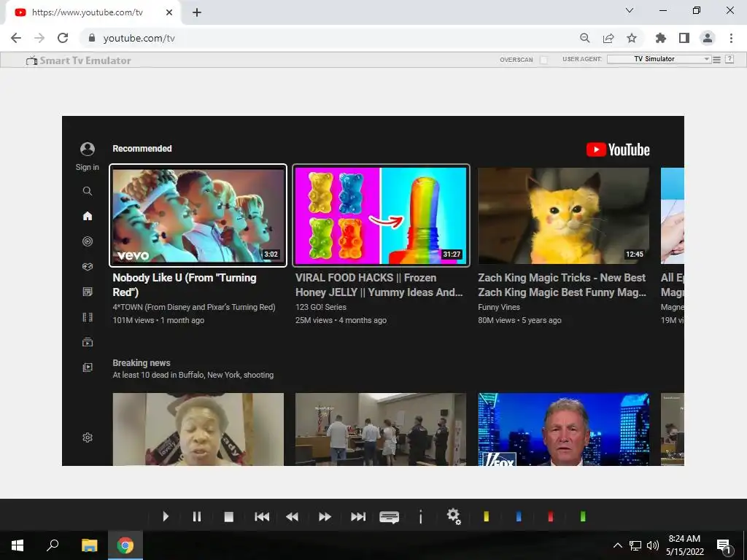Image resolution: width=747 pixels, height=560 pixels.
Task: Toggle the Chrome side panel icon
Action: tap(684, 38)
